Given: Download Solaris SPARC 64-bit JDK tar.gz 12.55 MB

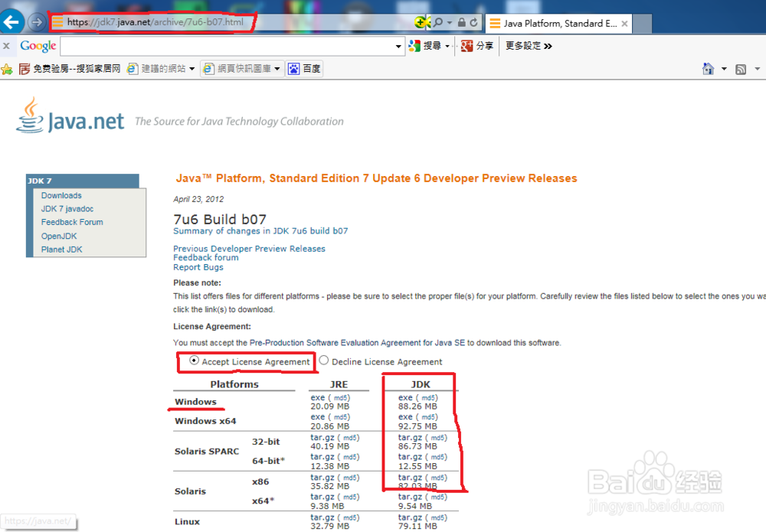Looking at the screenshot, I should click(x=410, y=457).
